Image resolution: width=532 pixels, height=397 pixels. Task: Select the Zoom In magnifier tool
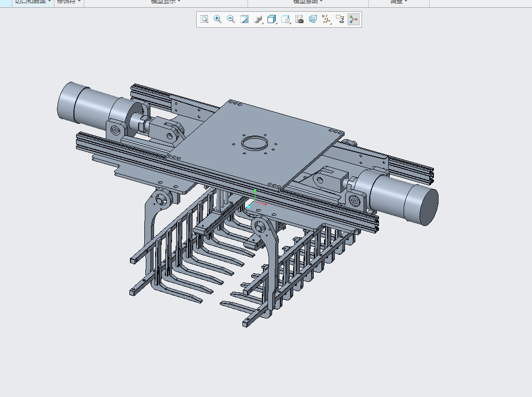click(x=218, y=20)
